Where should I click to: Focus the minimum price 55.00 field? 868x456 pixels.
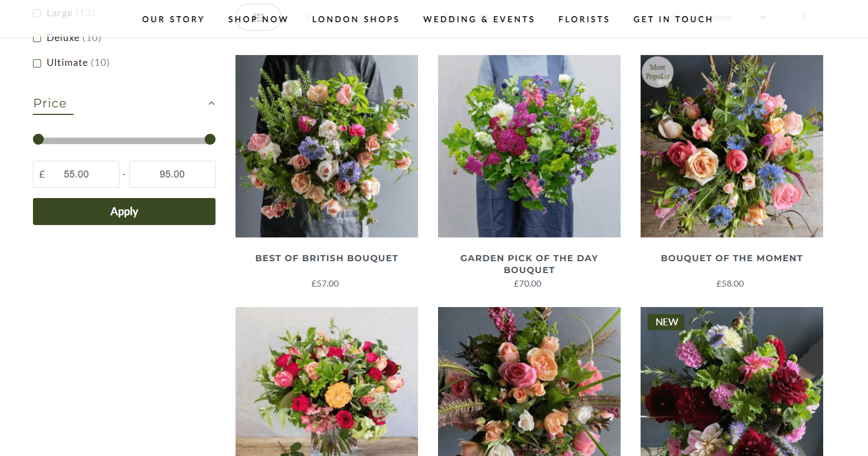click(76, 174)
